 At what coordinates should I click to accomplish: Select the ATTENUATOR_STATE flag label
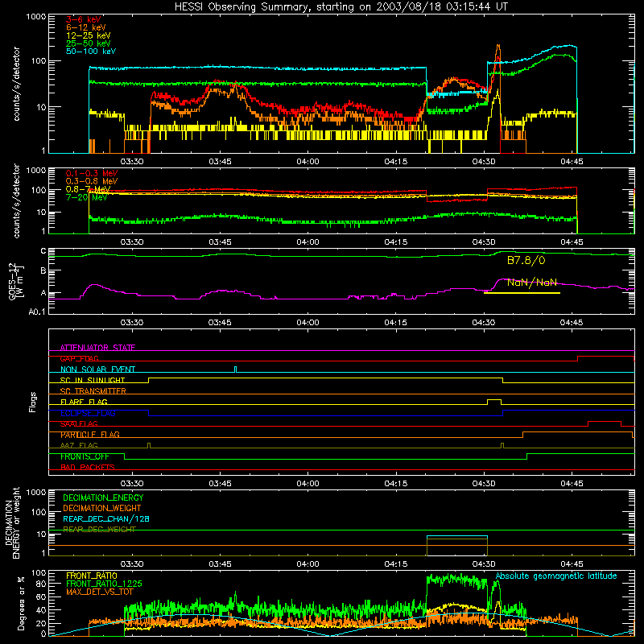coord(97,348)
